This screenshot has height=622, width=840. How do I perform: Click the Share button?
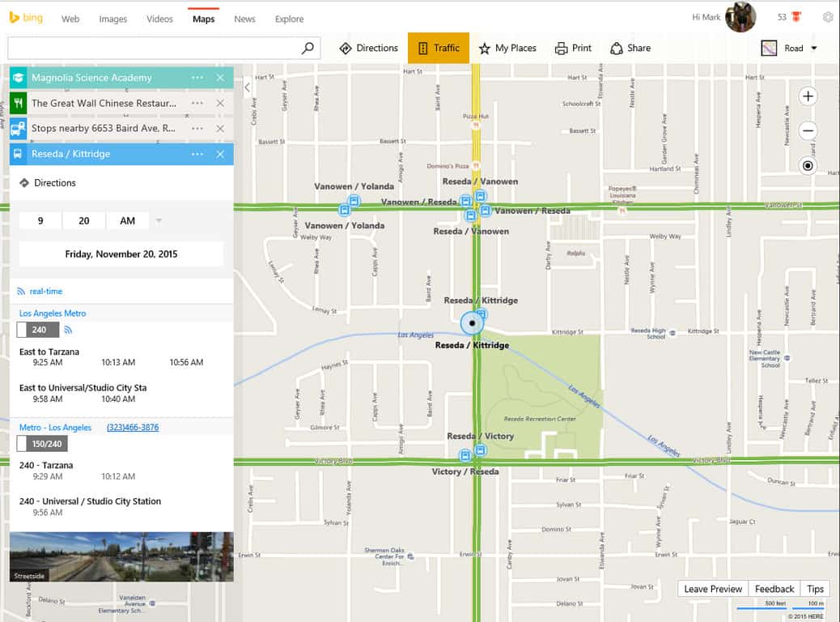pyautogui.click(x=630, y=49)
